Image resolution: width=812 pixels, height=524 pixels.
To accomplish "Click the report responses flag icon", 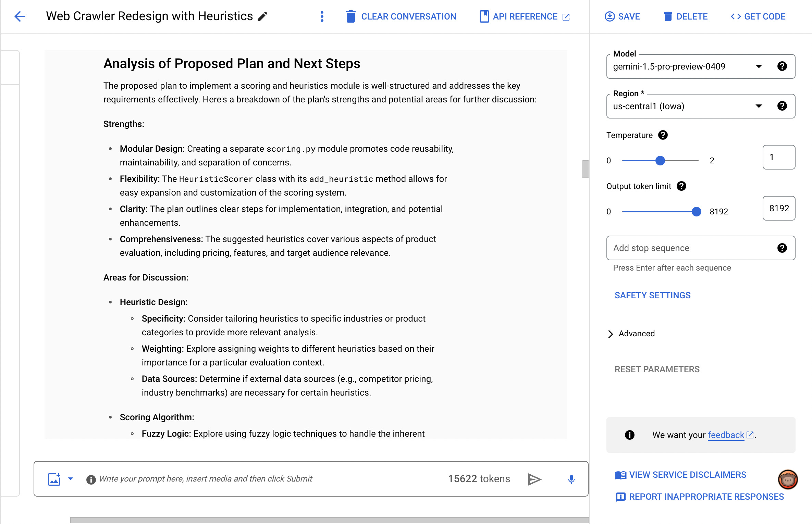I will coord(620,497).
